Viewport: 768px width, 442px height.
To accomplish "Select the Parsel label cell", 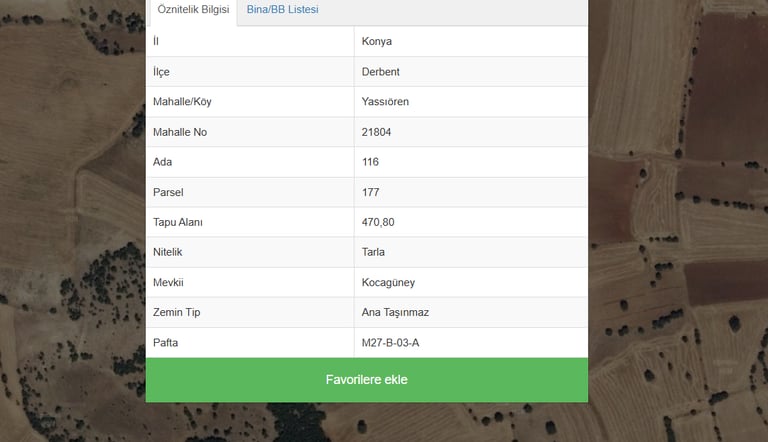I will (250, 193).
